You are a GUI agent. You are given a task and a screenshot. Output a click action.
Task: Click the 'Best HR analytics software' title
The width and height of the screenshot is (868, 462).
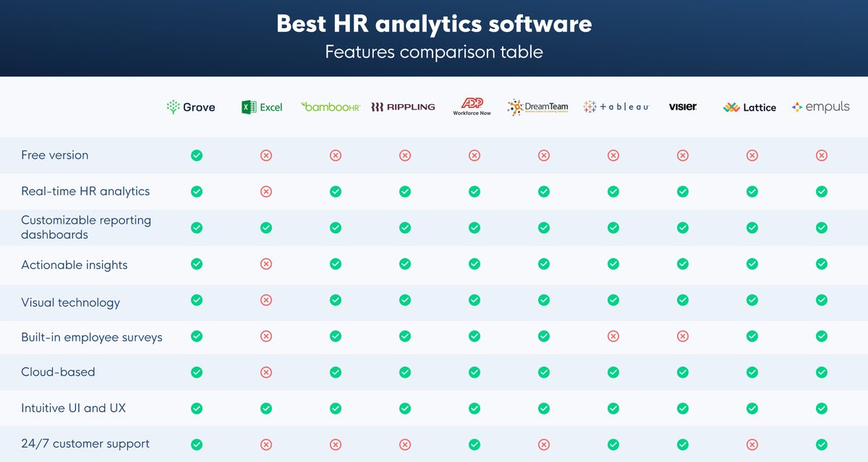pyautogui.click(x=434, y=24)
